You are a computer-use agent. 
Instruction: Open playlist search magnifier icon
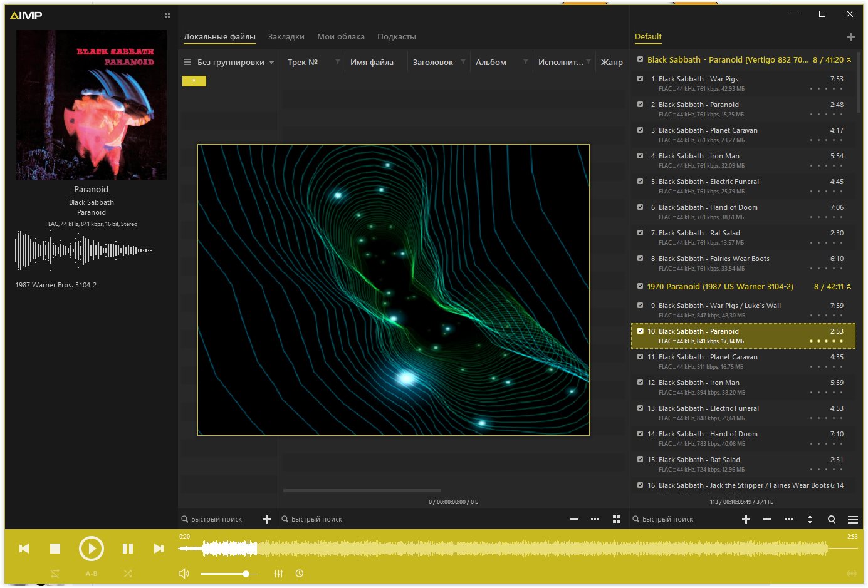coord(831,519)
